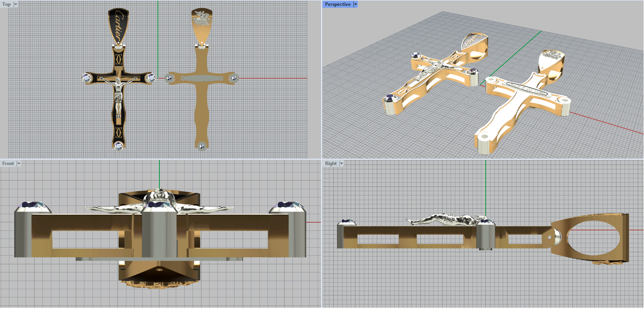Pick the silver Christ figure in Top view
This screenshot has height=311, width=644.
(118, 93)
